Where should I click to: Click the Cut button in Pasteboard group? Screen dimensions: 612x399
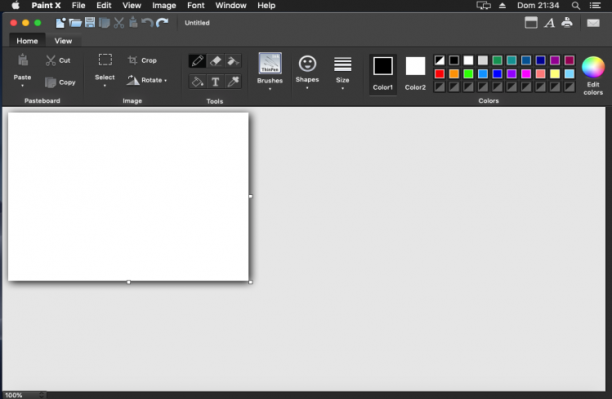(58, 61)
